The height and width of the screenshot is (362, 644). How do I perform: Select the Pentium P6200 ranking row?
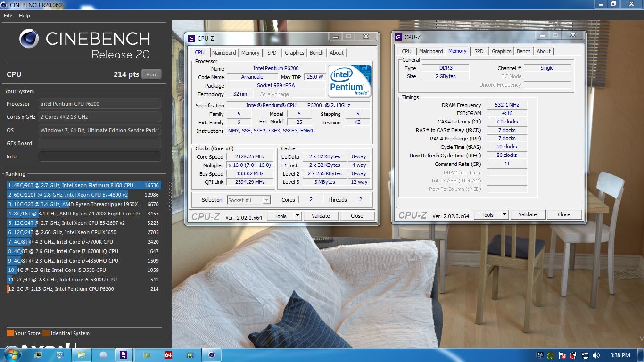point(83,289)
